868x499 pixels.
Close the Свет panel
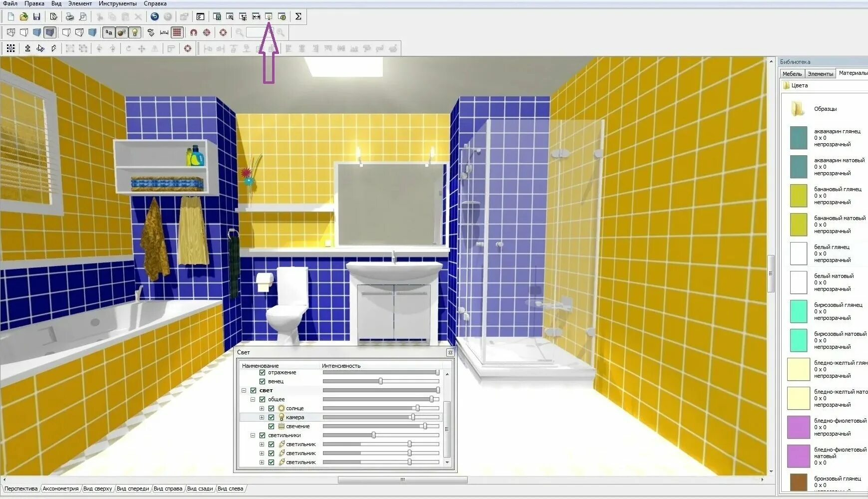click(450, 352)
